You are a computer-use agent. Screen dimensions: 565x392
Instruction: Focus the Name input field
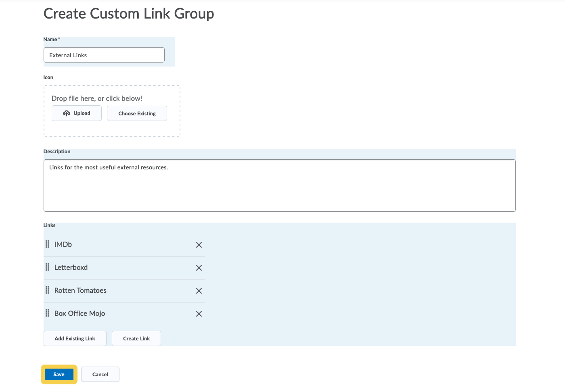[104, 55]
